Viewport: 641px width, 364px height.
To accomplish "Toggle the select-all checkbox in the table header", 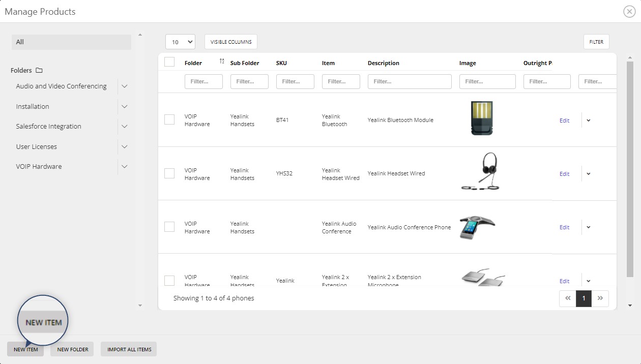I will click(x=169, y=61).
